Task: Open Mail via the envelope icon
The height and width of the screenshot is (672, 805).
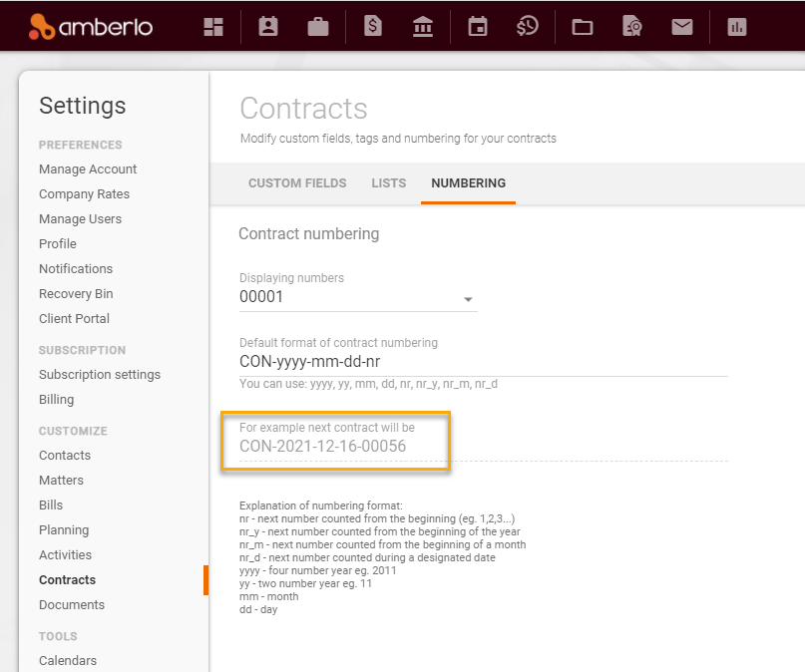Action: click(x=681, y=27)
